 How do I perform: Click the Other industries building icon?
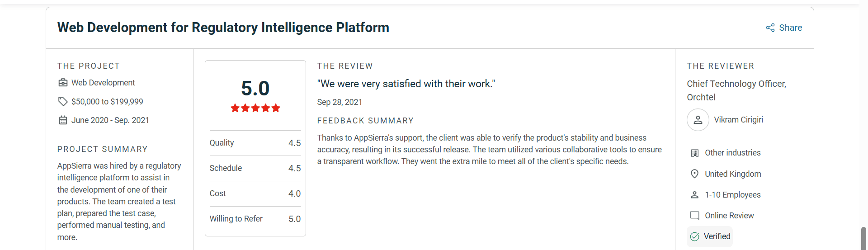(x=695, y=153)
